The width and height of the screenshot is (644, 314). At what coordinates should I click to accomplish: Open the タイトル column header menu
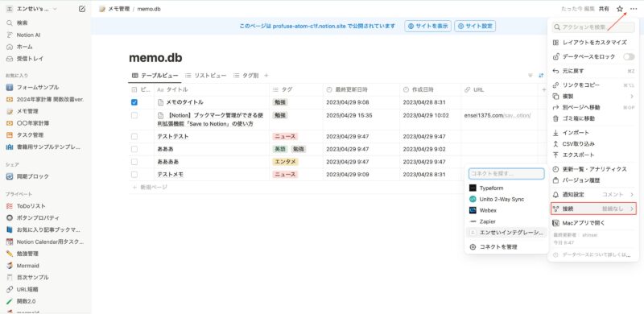pyautogui.click(x=212, y=89)
